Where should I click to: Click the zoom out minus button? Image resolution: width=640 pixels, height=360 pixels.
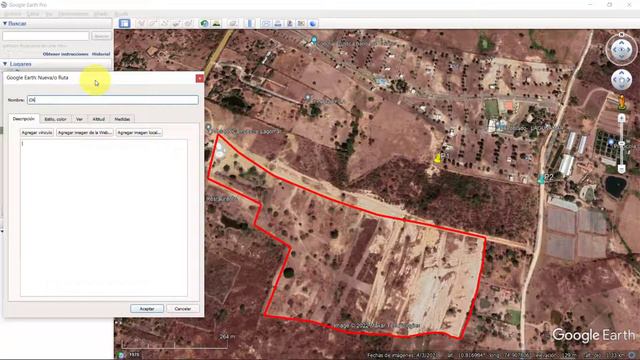(621, 169)
